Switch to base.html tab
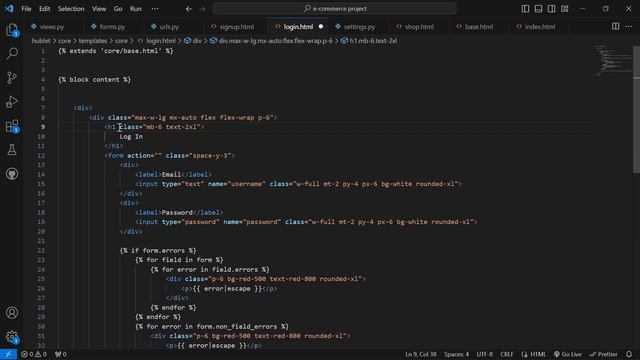 pos(479,27)
